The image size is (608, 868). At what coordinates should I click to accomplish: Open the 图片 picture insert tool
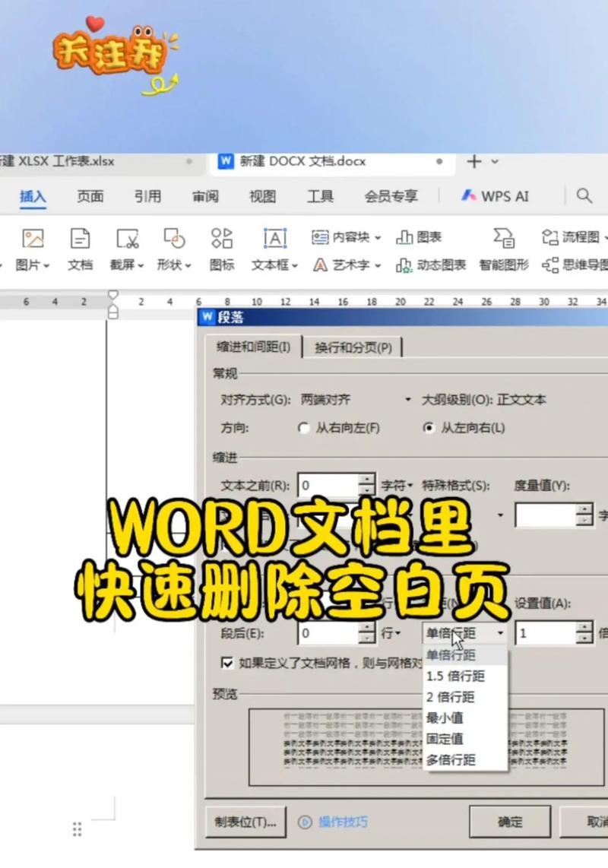click(x=32, y=249)
